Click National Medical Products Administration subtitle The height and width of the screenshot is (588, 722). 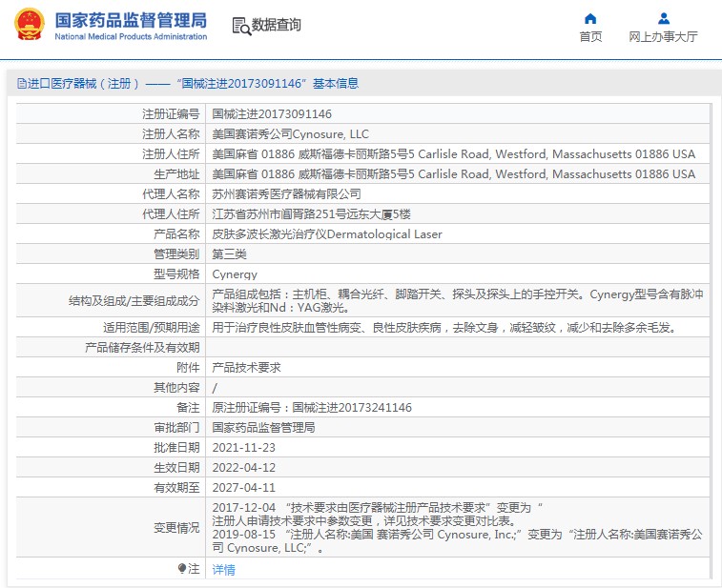[131, 36]
